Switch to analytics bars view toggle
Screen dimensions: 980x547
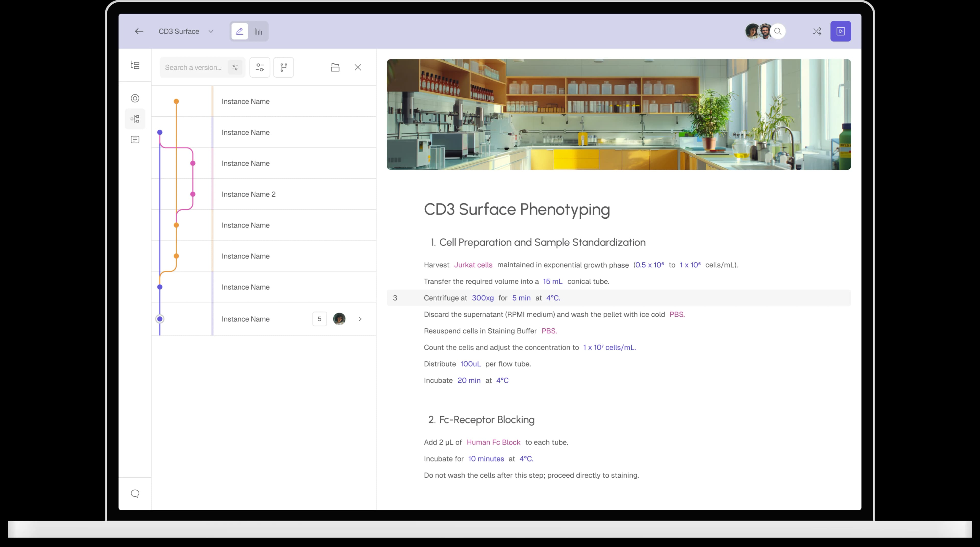258,31
